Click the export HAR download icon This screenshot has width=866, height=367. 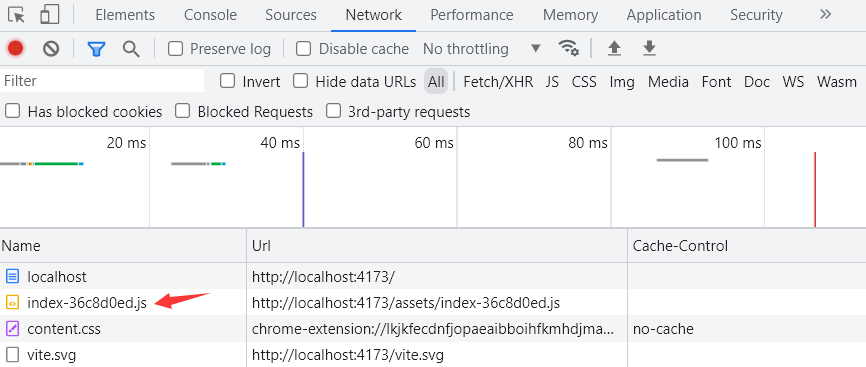pyautogui.click(x=650, y=49)
